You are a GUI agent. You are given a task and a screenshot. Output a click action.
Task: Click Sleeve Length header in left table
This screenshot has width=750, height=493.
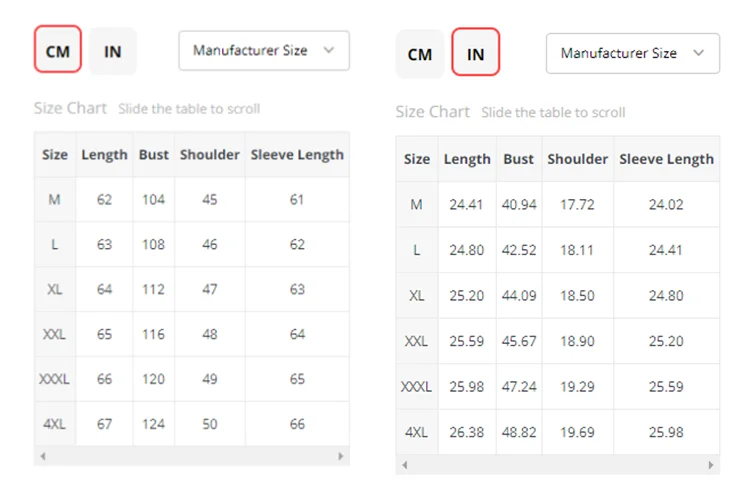click(x=297, y=155)
